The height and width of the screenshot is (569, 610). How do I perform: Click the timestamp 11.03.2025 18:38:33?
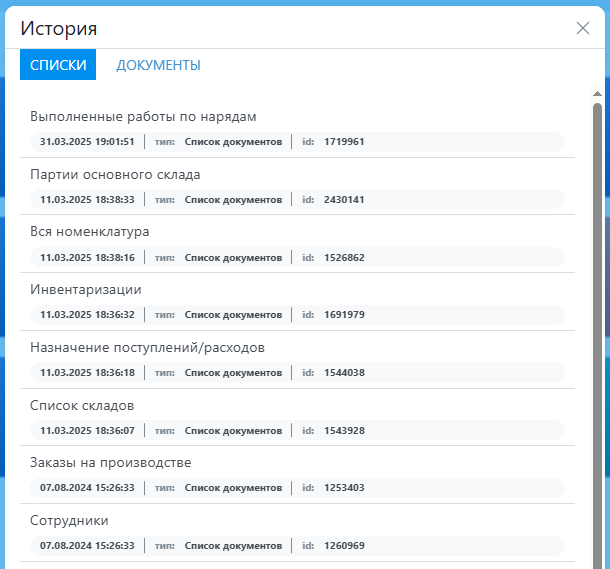[x=87, y=200]
